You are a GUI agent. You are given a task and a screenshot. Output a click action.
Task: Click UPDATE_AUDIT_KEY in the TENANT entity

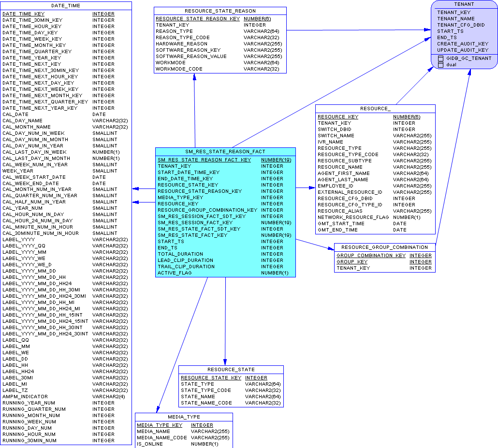tap(463, 50)
